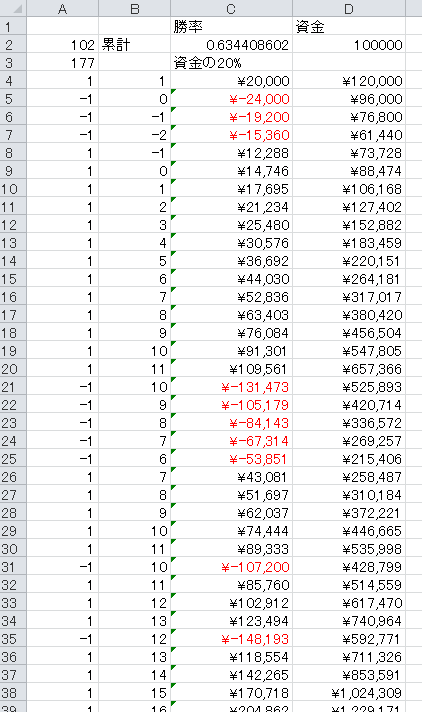Click the red ¥-148,193 cell

tap(231, 639)
